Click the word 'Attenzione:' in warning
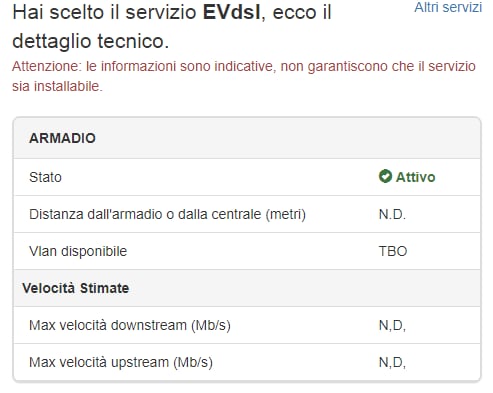 (47, 66)
